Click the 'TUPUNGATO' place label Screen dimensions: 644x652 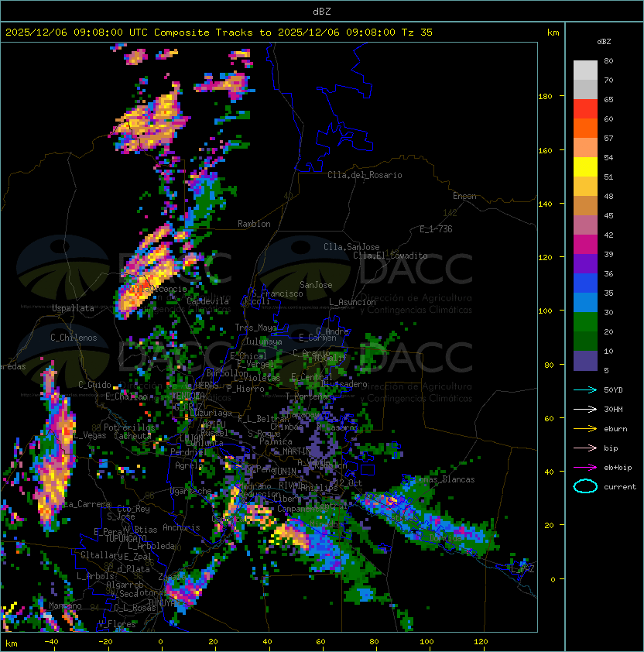[x=125, y=539]
